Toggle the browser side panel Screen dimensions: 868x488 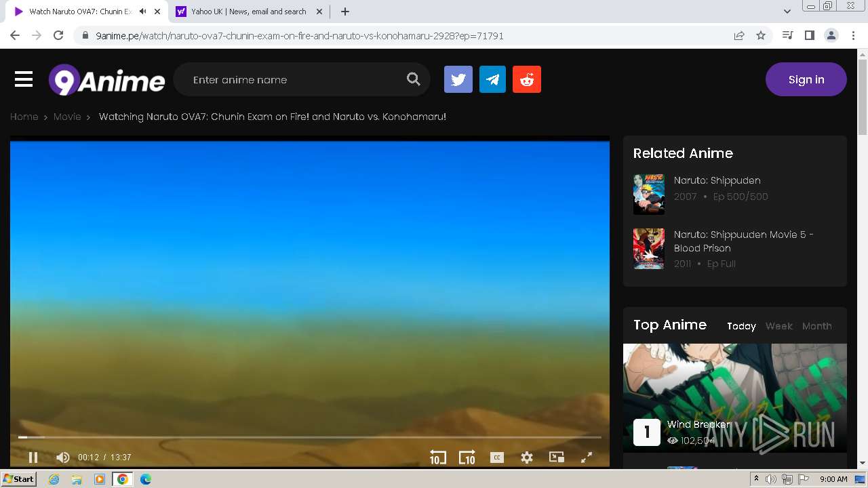click(809, 35)
